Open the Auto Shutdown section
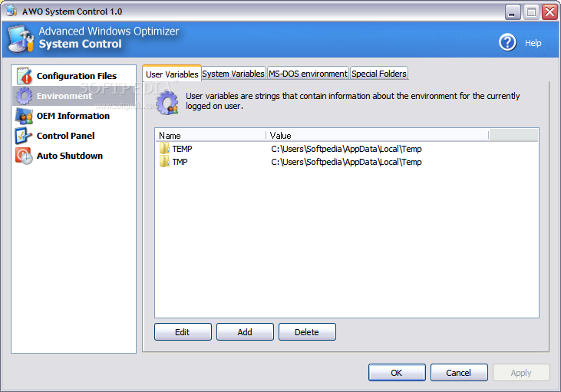Image resolution: width=561 pixels, height=392 pixels. click(x=70, y=156)
